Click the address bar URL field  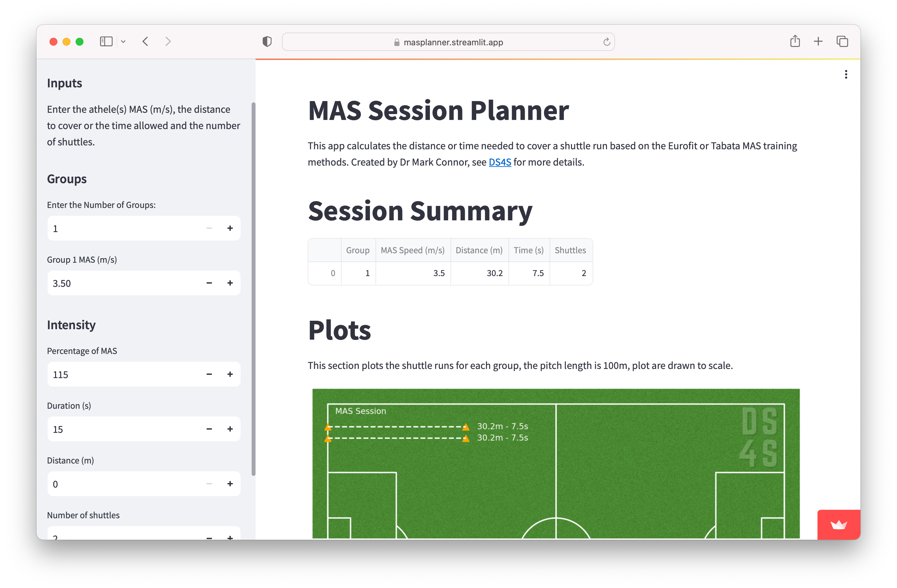pyautogui.click(x=452, y=42)
